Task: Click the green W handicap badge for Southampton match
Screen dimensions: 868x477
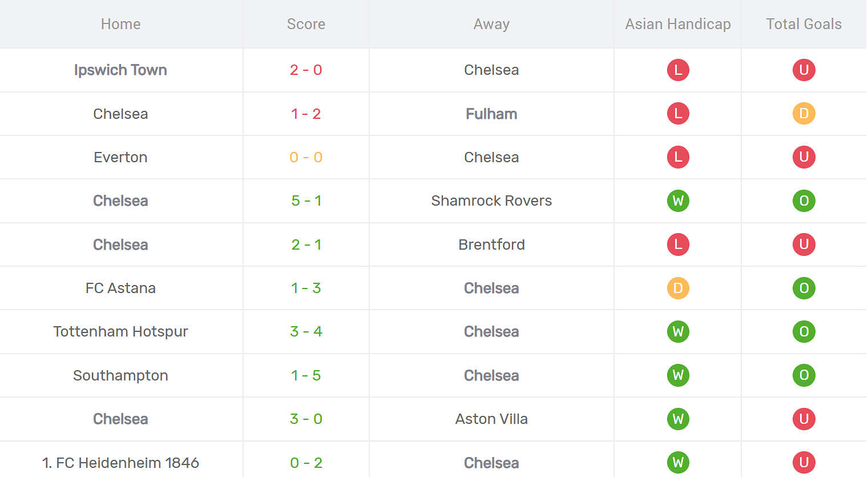Action: click(x=678, y=375)
